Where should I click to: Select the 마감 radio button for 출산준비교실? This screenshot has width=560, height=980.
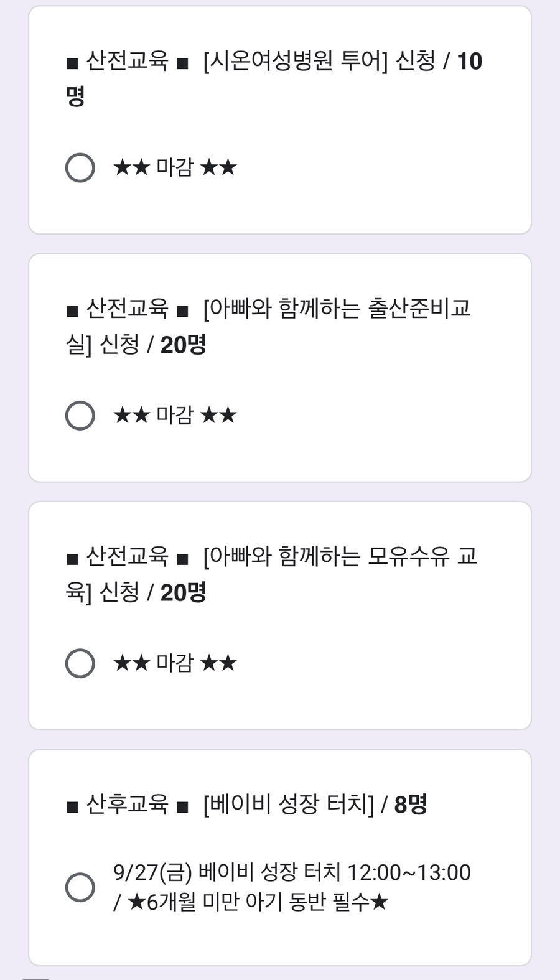point(80,416)
